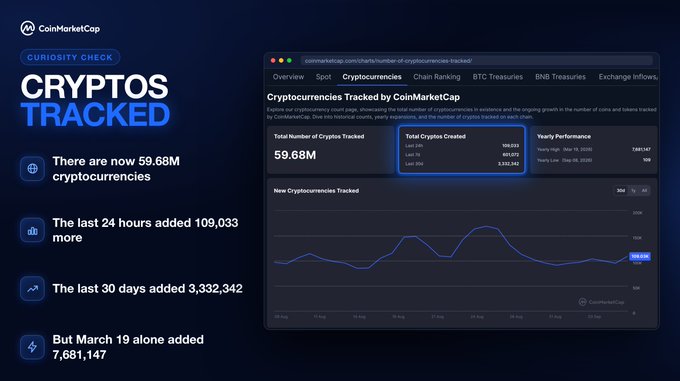Open the Overview tab
Screen dimensions: 680x381
pyautogui.click(x=288, y=77)
